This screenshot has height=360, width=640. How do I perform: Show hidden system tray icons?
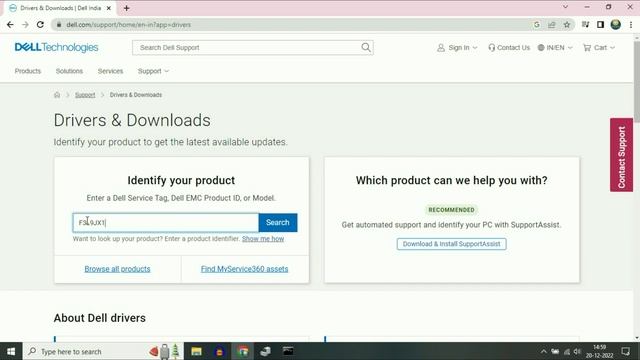pyautogui.click(x=544, y=351)
